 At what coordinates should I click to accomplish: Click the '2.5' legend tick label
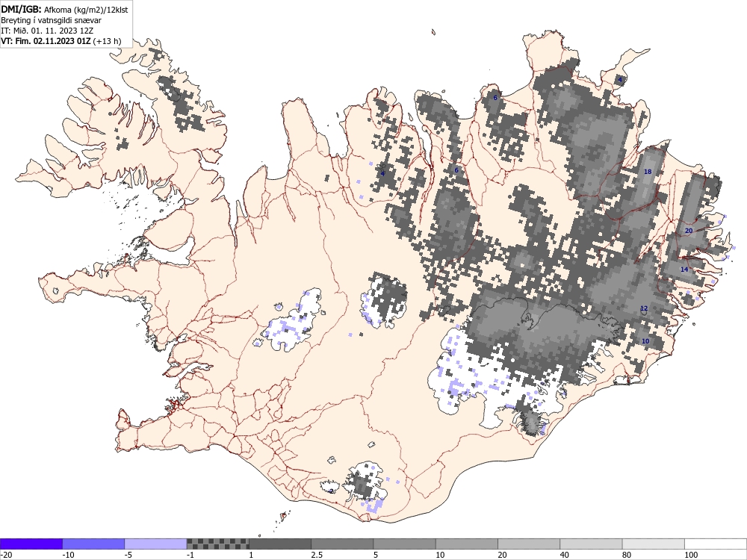317,555
